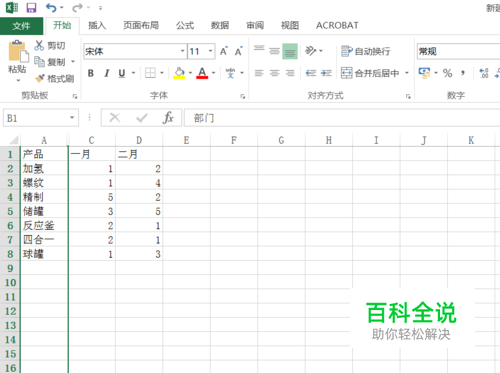Open the 宋体 font name dropdown

click(x=183, y=51)
